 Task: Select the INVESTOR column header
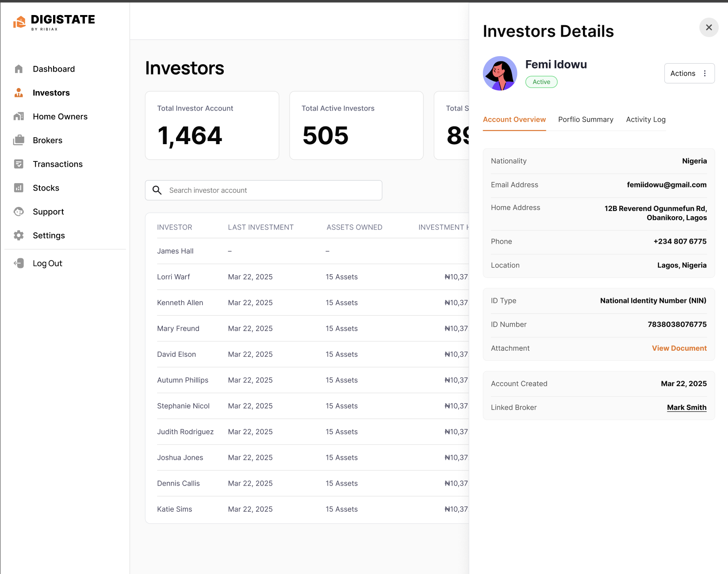click(175, 227)
